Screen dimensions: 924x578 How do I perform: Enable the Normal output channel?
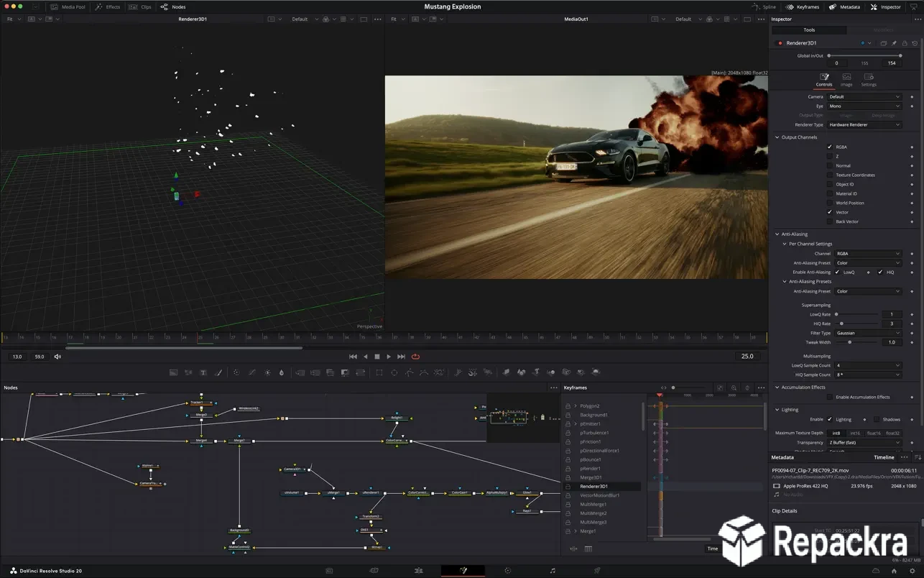coord(830,165)
